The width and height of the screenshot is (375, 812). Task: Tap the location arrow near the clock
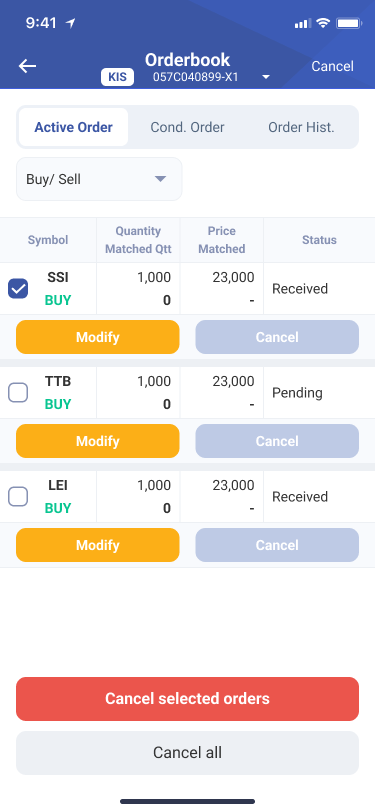71,23
